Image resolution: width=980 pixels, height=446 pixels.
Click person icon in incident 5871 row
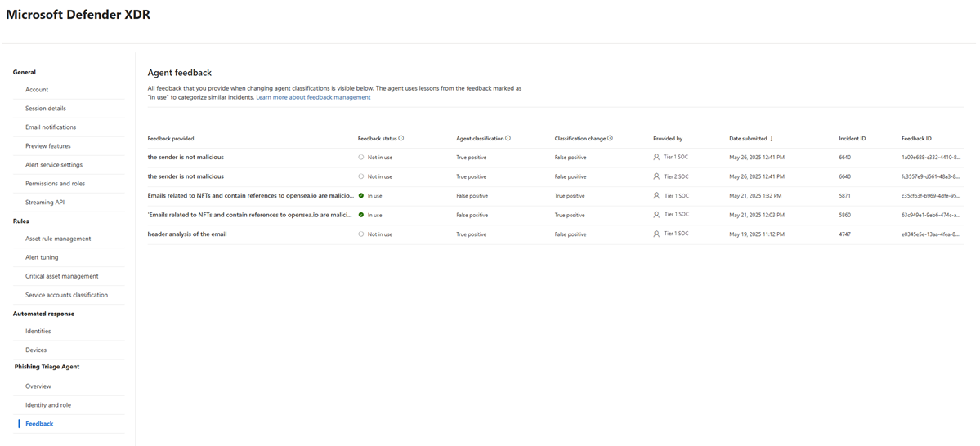pos(656,195)
